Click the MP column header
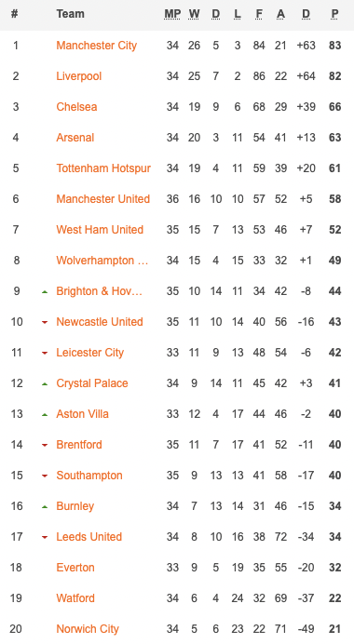The width and height of the screenshot is (354, 644). click(x=172, y=14)
